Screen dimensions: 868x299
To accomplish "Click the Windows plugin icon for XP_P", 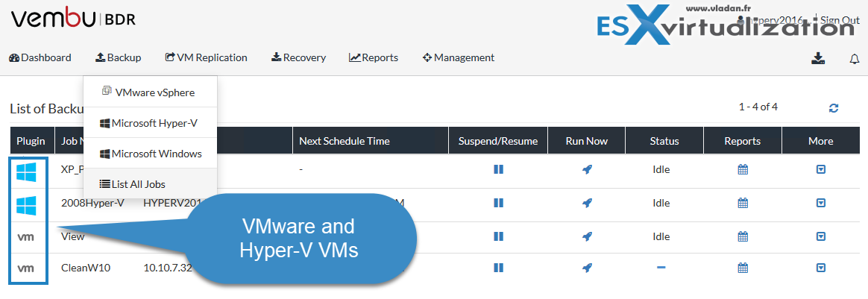I will [26, 171].
